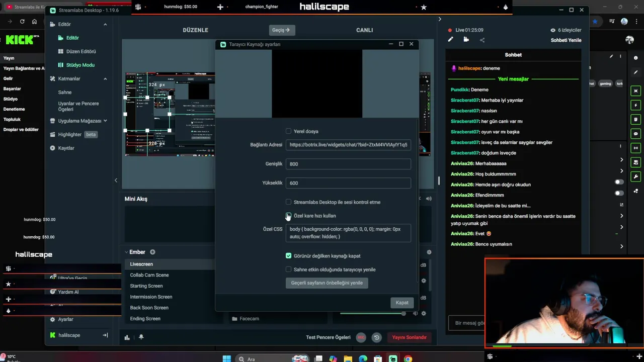The width and height of the screenshot is (644, 362).
Task: Select the Starting Screen scene
Action: coord(146,286)
